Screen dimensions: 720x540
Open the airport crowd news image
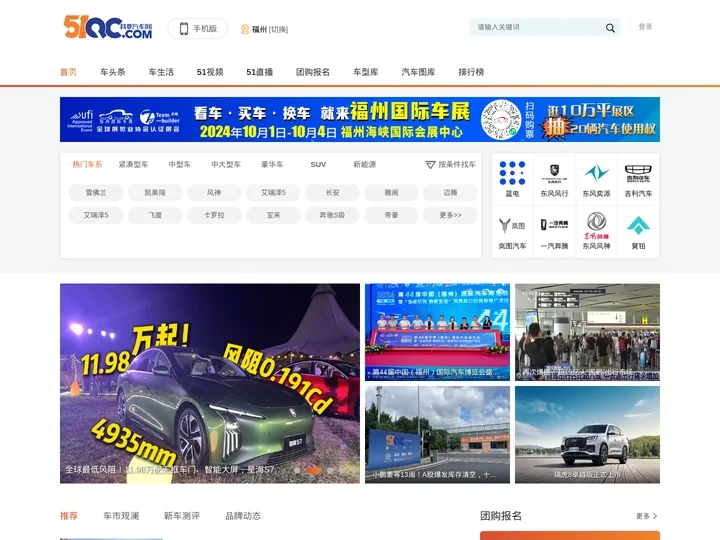coord(587,332)
